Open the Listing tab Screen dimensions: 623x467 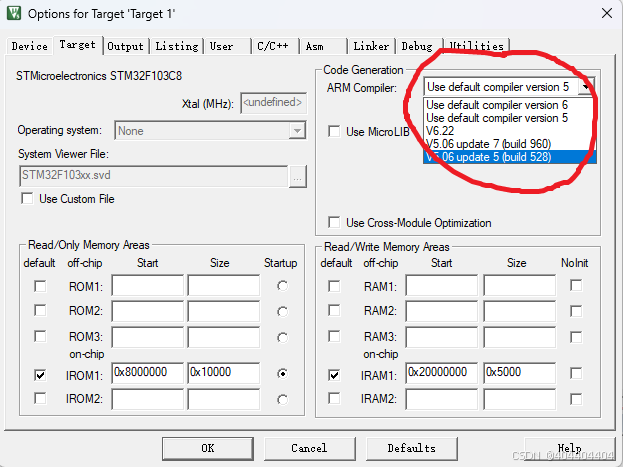click(177, 46)
